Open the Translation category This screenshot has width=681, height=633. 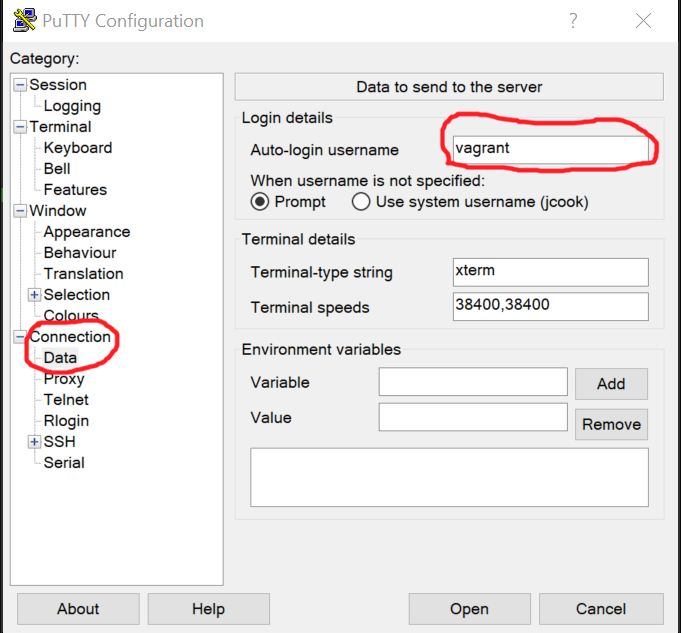coord(83,274)
